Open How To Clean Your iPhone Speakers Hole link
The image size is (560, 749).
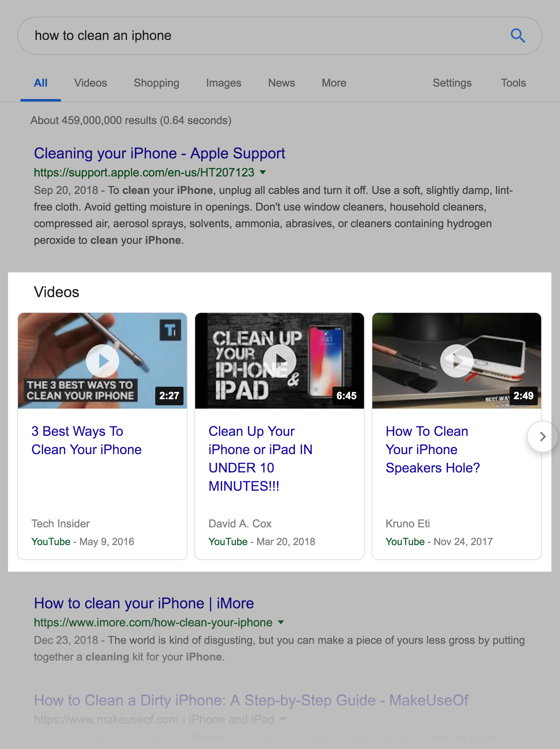(433, 450)
